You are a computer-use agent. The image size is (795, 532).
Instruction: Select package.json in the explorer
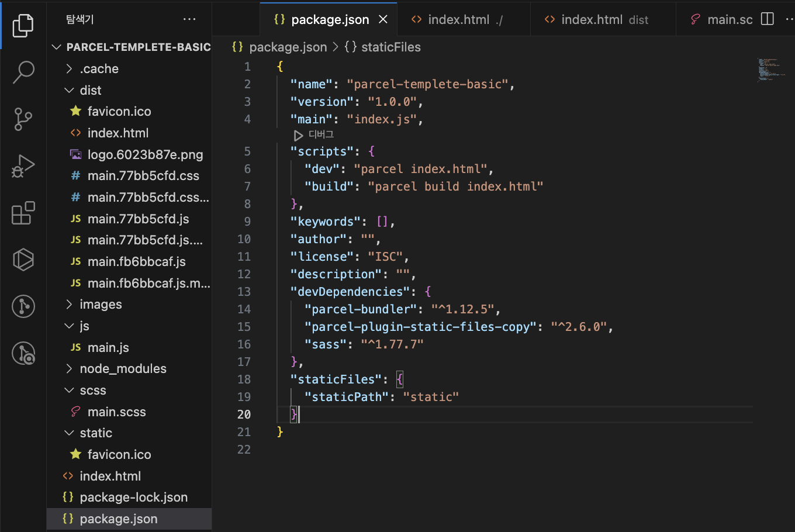(130, 519)
